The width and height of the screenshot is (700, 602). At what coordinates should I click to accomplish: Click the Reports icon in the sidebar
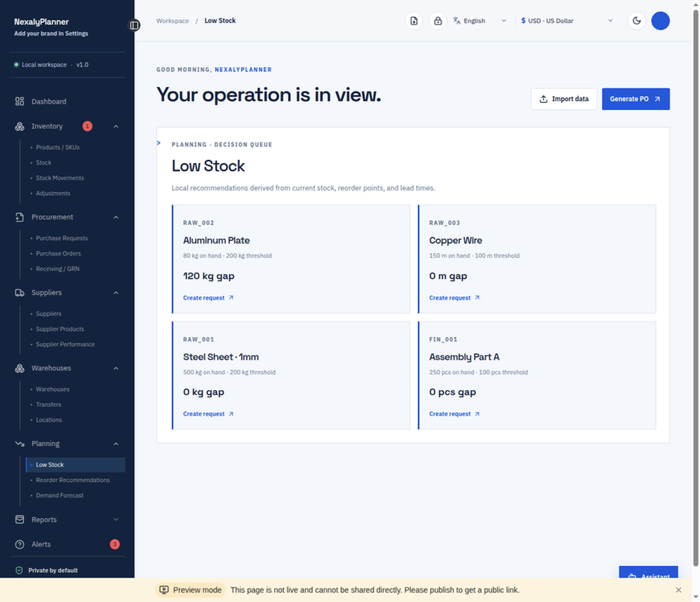(x=20, y=519)
